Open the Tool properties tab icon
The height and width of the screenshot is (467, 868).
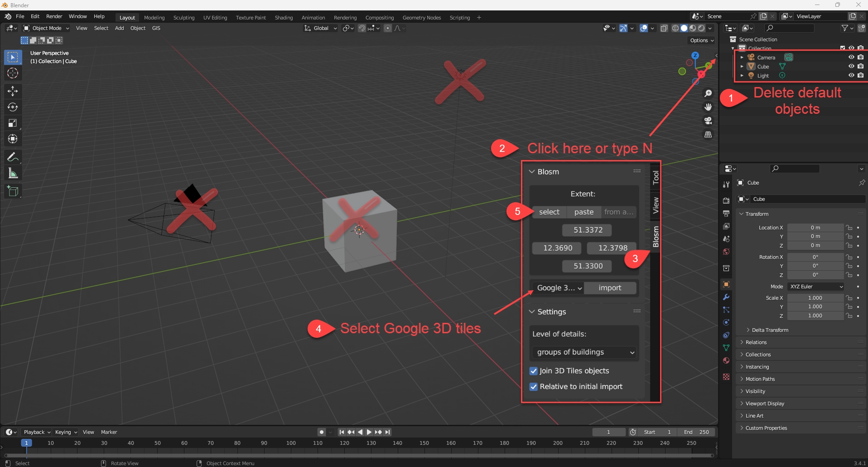[x=726, y=184]
